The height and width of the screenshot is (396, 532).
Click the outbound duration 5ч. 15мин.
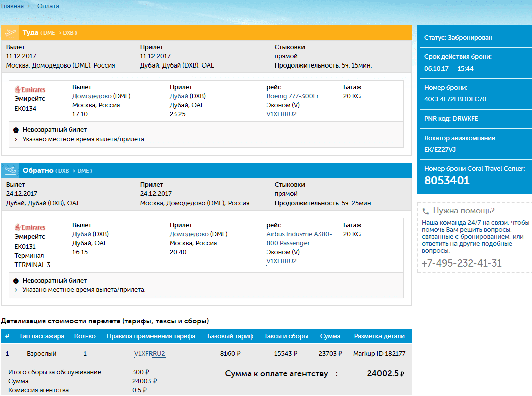pyautogui.click(x=356, y=65)
